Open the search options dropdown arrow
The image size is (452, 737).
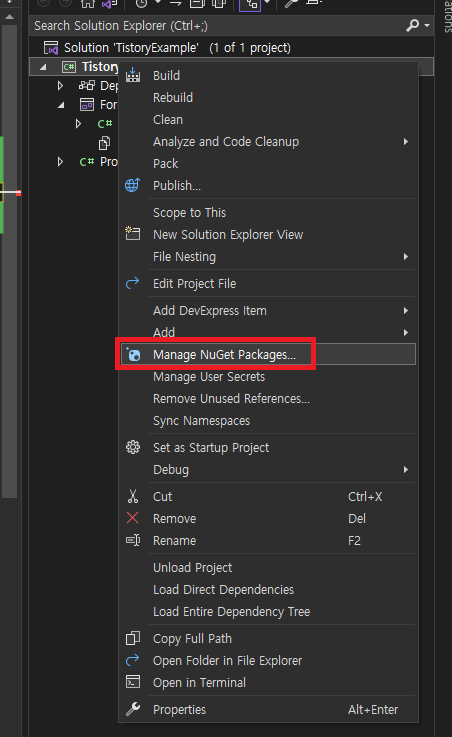point(427,25)
